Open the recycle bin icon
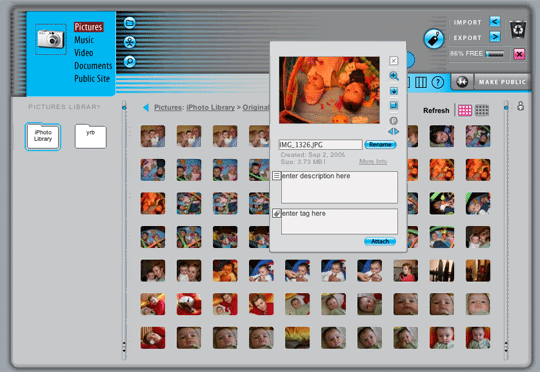Image resolution: width=540 pixels, height=372 pixels. (518, 30)
